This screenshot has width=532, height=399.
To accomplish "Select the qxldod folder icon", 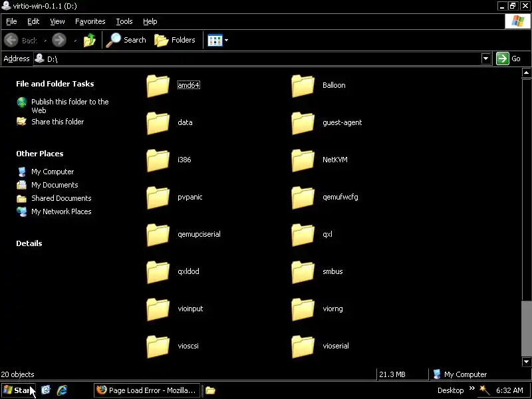I will (158, 273).
